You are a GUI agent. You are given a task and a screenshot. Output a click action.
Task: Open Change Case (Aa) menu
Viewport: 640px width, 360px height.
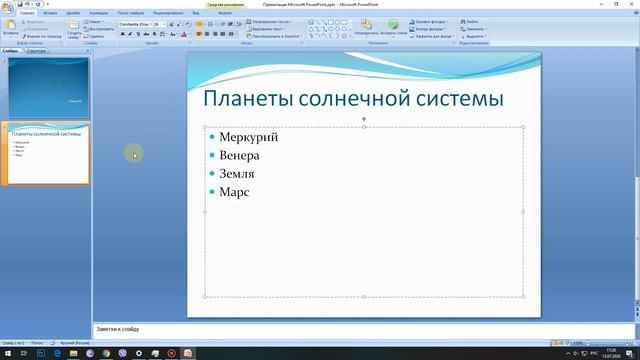click(x=173, y=34)
